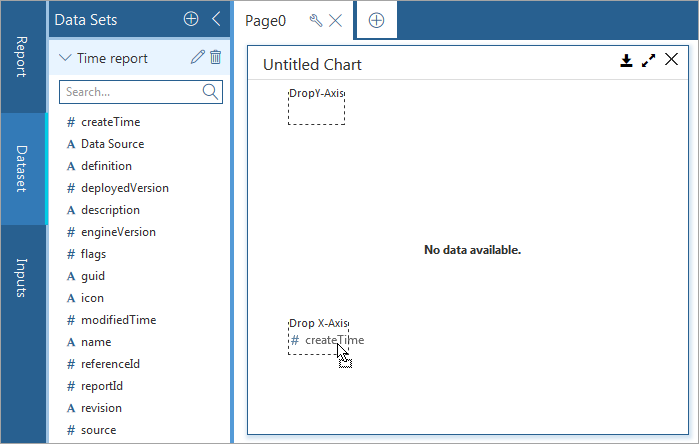The width and height of the screenshot is (699, 444).
Task: Click the Drop Y-Axis zone
Action: pyautogui.click(x=316, y=105)
